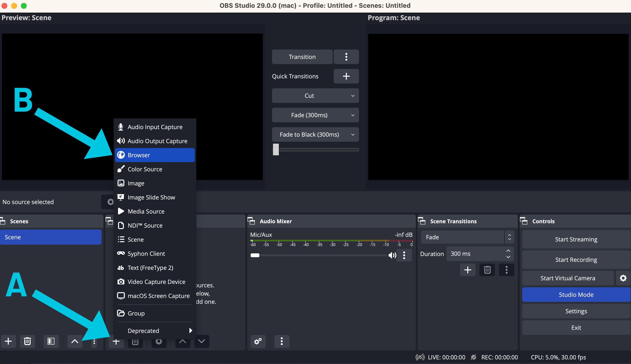Move scene up with arrow icon

pos(75,341)
